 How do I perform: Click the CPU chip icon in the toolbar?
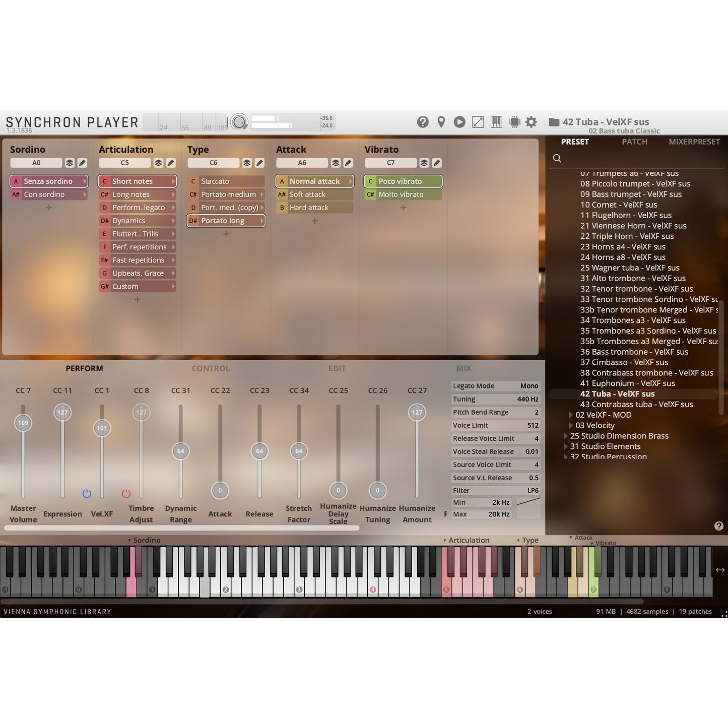pos(514,122)
